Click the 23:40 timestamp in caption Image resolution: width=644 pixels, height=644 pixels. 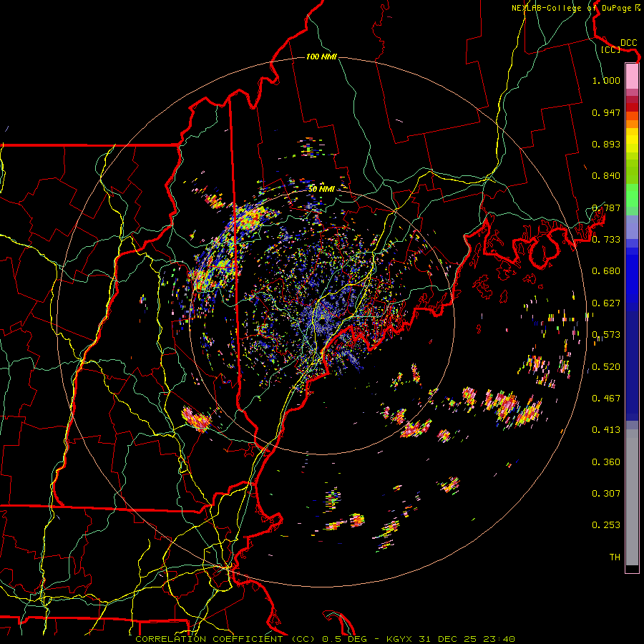point(499,639)
